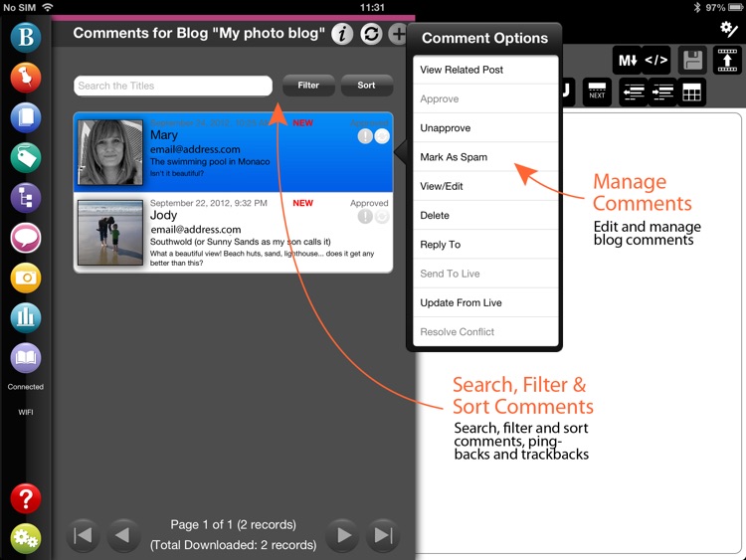The height and width of the screenshot is (560, 746).
Task: Toggle the Markdown M↓ editor button
Action: pos(627,61)
